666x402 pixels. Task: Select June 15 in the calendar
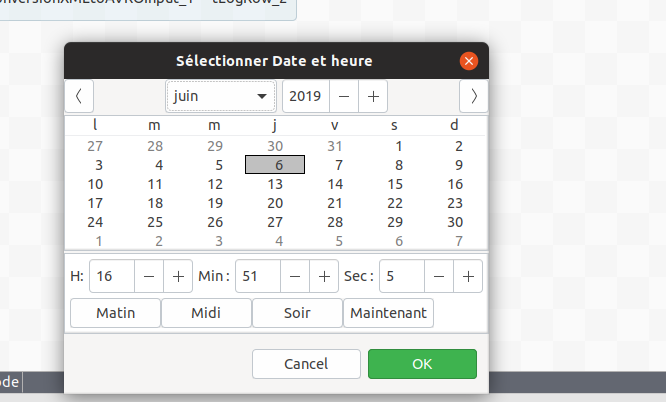[395, 184]
